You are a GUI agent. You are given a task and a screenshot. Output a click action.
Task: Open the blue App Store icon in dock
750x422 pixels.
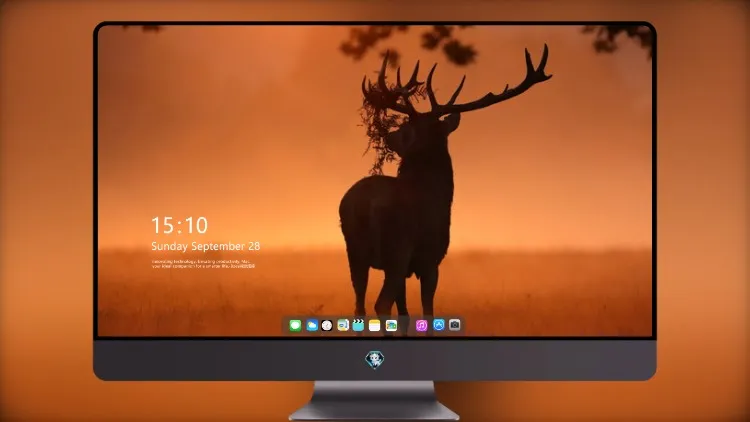(439, 325)
